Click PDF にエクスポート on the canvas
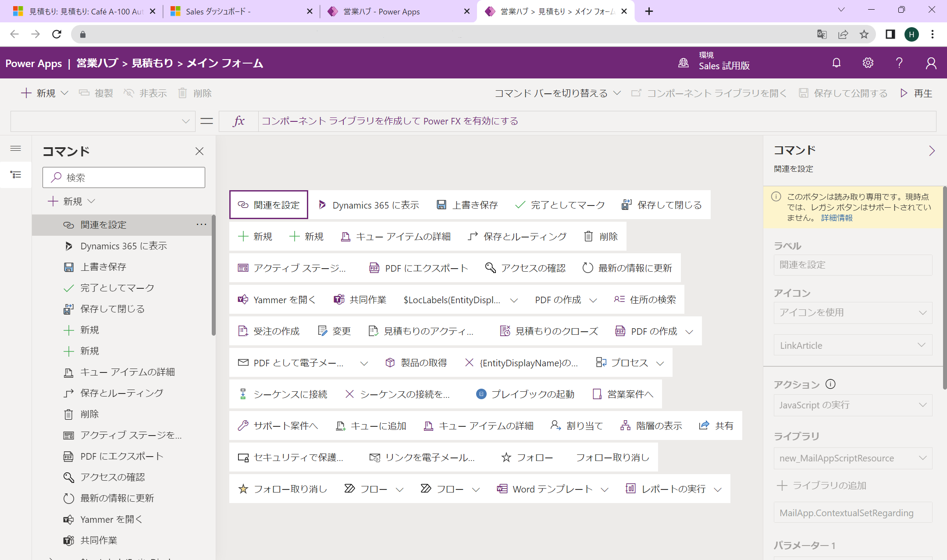The width and height of the screenshot is (947, 560). coord(419,268)
